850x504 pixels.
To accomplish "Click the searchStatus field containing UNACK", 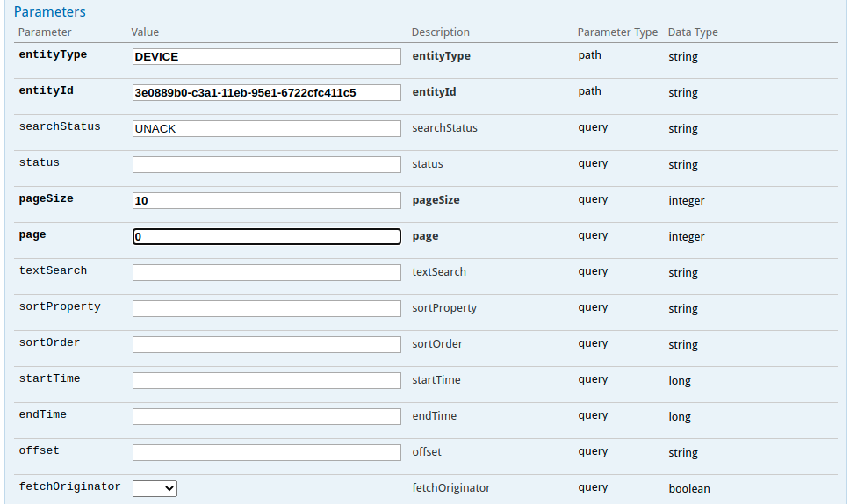I will click(267, 128).
